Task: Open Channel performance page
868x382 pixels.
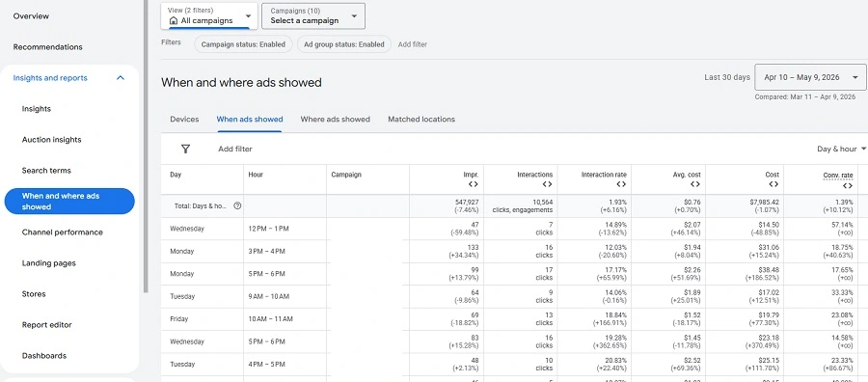Action: point(63,232)
